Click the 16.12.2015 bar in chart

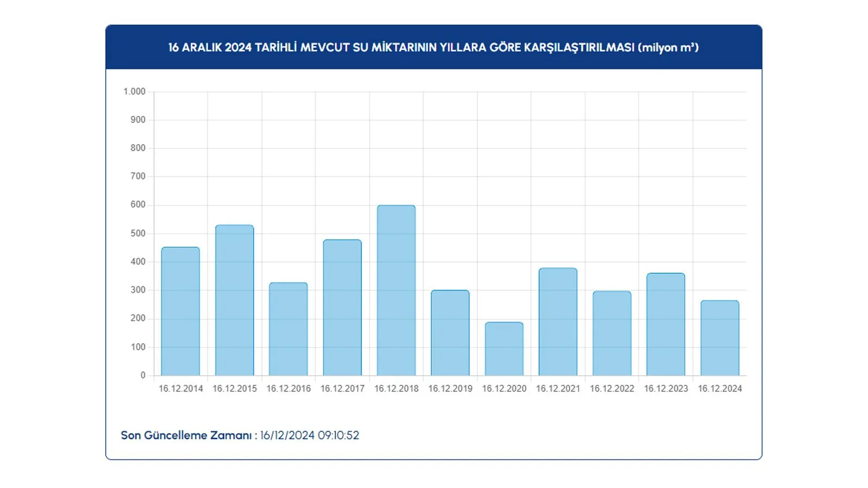pyautogui.click(x=234, y=300)
